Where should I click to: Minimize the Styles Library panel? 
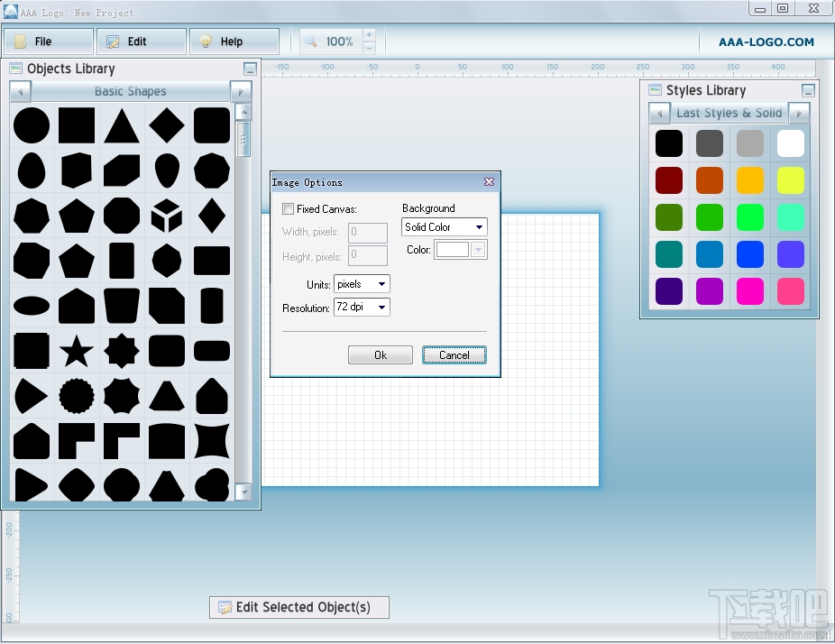coord(808,90)
